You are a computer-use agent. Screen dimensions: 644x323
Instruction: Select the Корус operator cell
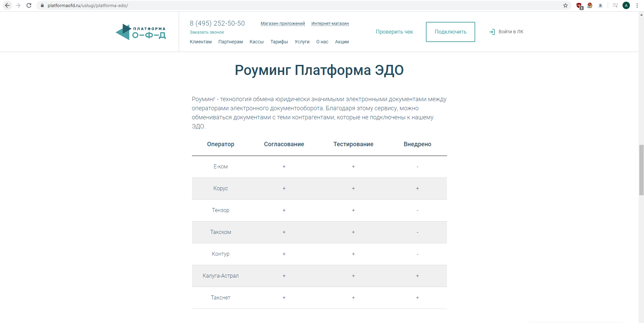pos(221,189)
